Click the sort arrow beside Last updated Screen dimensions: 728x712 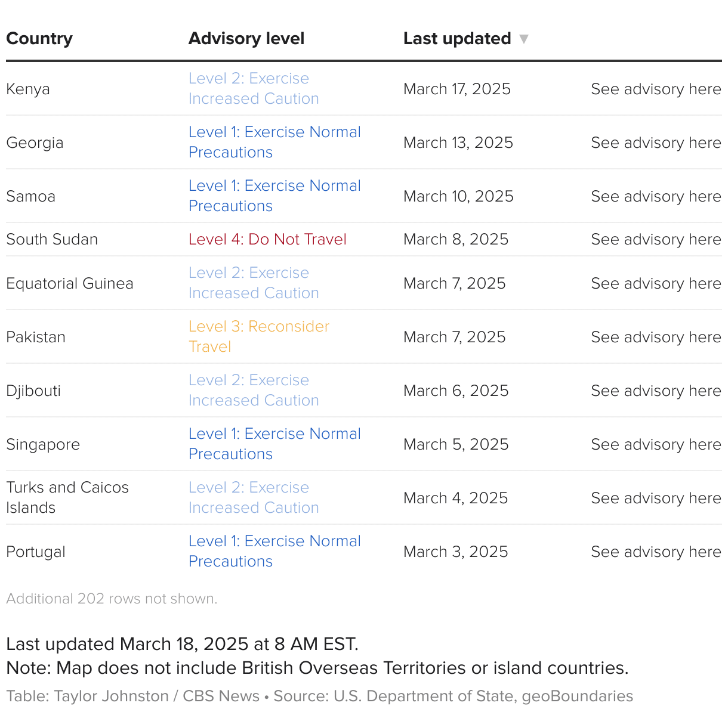coord(524,39)
